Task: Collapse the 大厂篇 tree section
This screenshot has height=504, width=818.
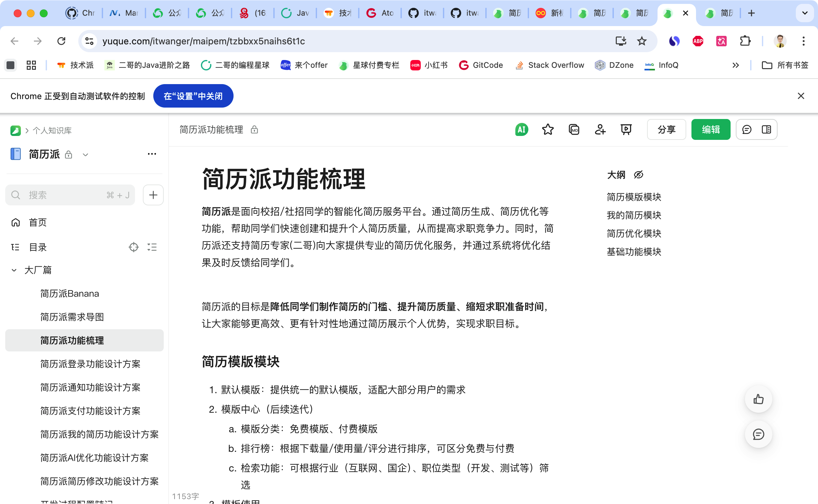Action: click(x=14, y=270)
